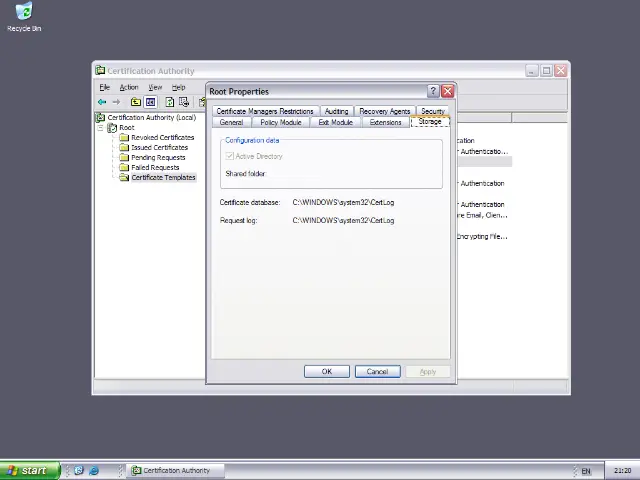
Task: Open the File menu
Action: [x=104, y=87]
